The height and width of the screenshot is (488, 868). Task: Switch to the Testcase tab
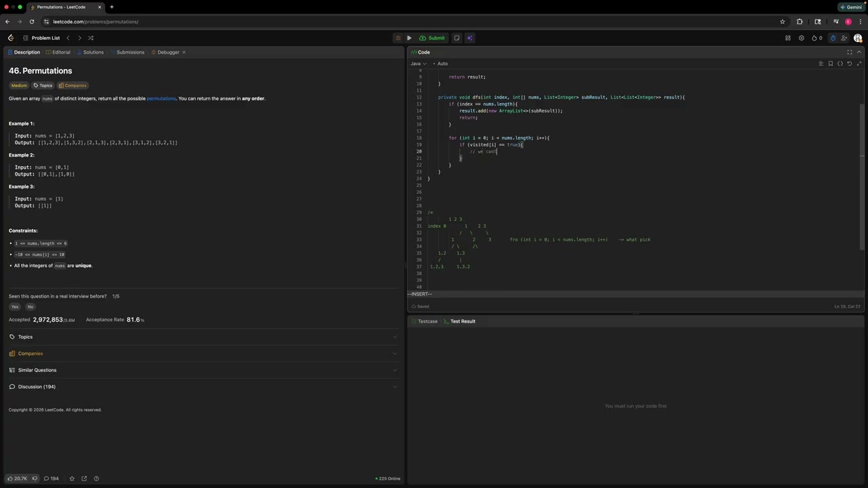coord(424,321)
